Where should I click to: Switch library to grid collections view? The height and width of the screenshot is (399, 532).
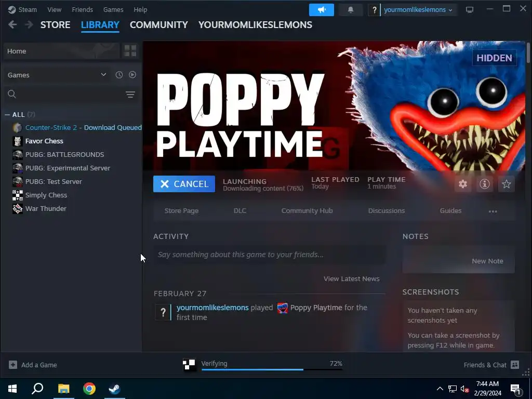130,51
